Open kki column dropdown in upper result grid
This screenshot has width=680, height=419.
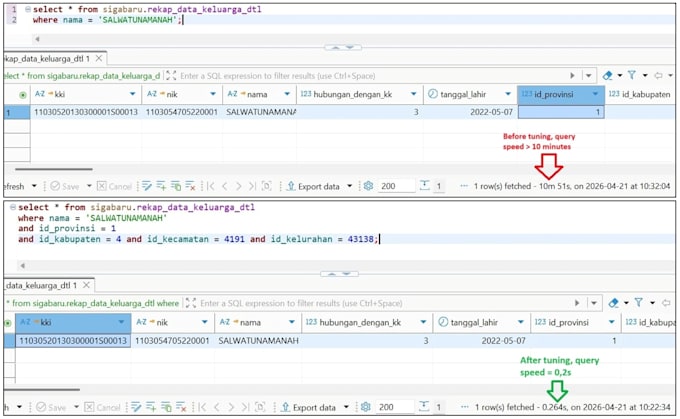pos(132,94)
